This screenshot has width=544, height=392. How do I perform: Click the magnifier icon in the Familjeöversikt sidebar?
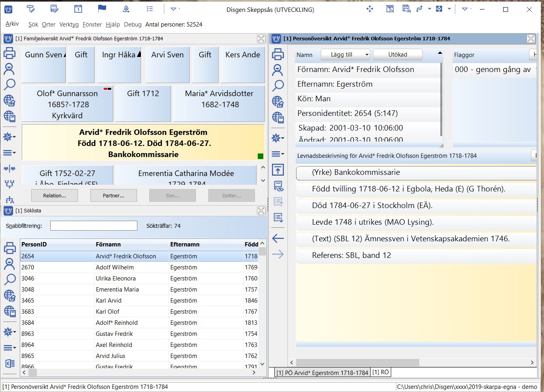[9, 84]
